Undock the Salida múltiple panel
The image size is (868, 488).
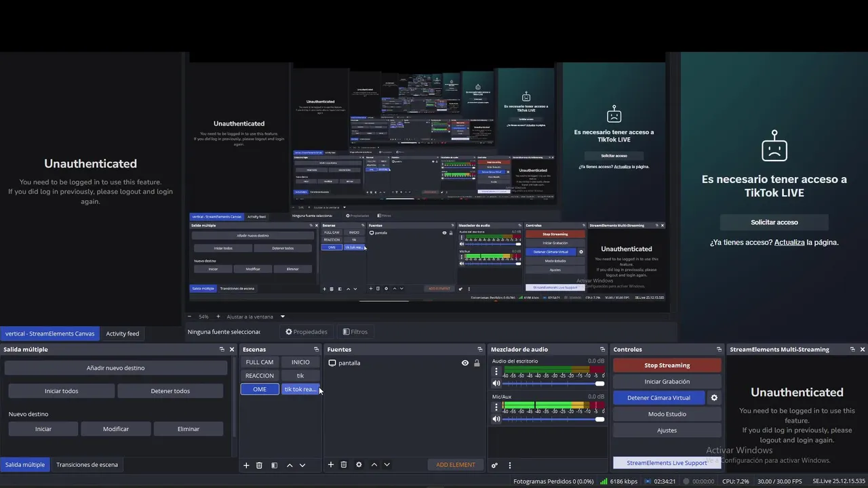(x=222, y=350)
